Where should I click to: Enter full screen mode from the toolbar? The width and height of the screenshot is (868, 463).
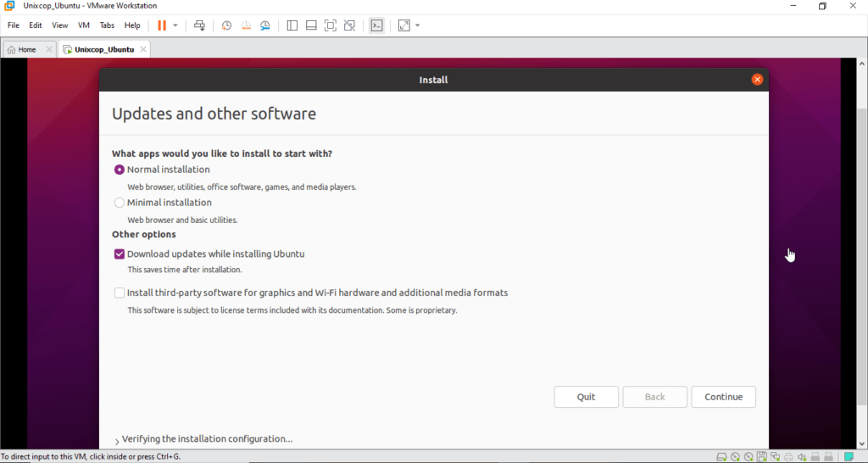(x=331, y=25)
